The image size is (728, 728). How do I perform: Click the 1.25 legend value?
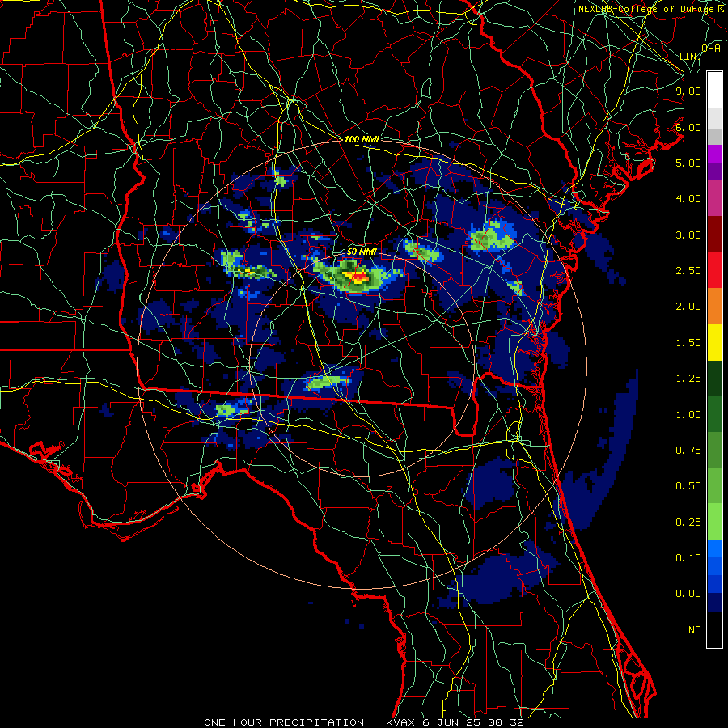click(x=688, y=379)
